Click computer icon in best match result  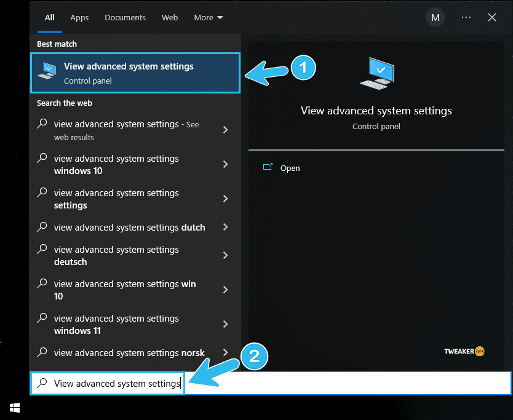click(x=47, y=71)
